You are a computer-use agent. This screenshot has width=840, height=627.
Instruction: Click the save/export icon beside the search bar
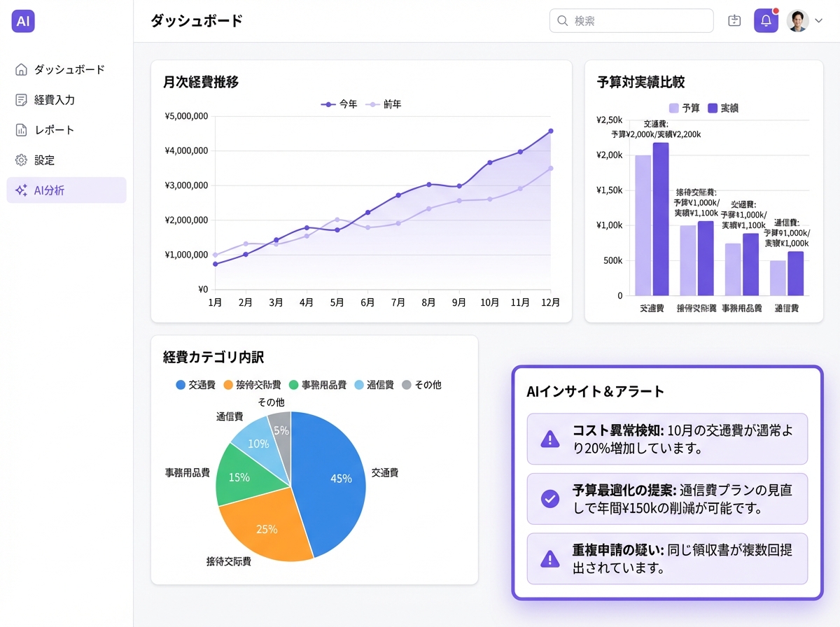click(x=734, y=20)
